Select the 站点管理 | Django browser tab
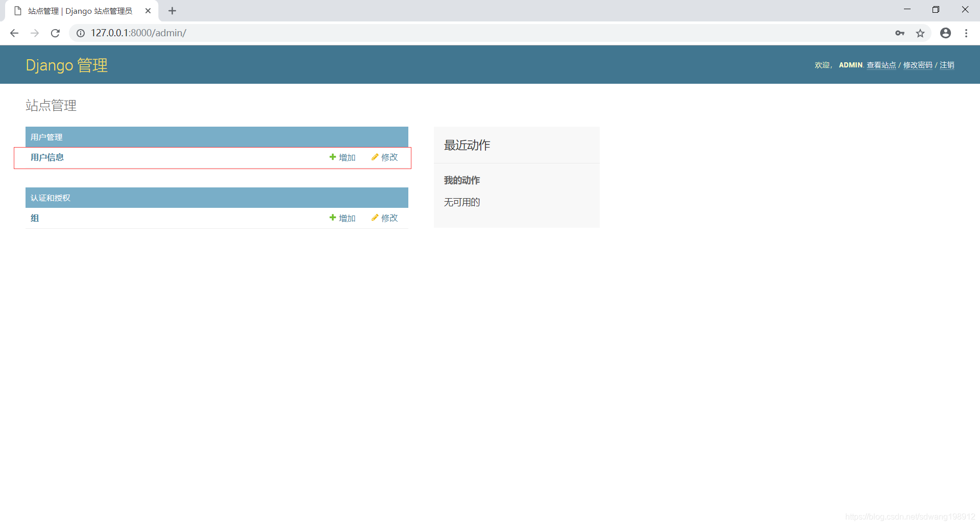Screen dimensions: 980x526 coord(82,11)
